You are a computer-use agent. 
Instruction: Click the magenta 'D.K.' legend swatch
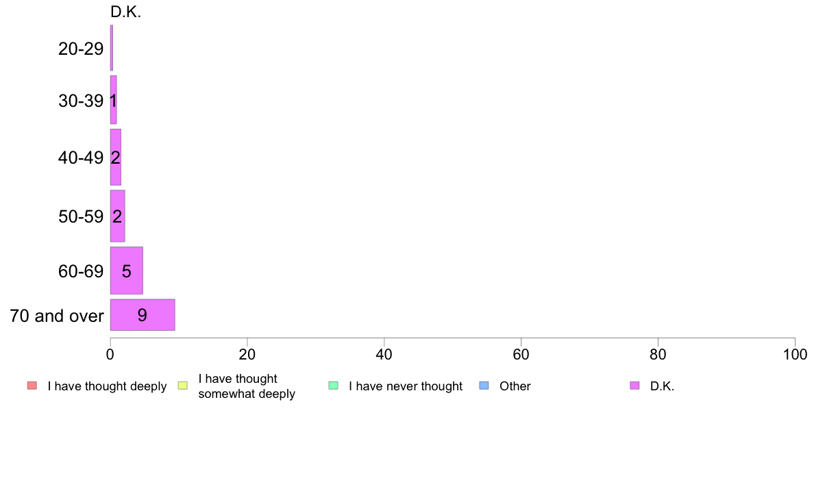pos(634,386)
